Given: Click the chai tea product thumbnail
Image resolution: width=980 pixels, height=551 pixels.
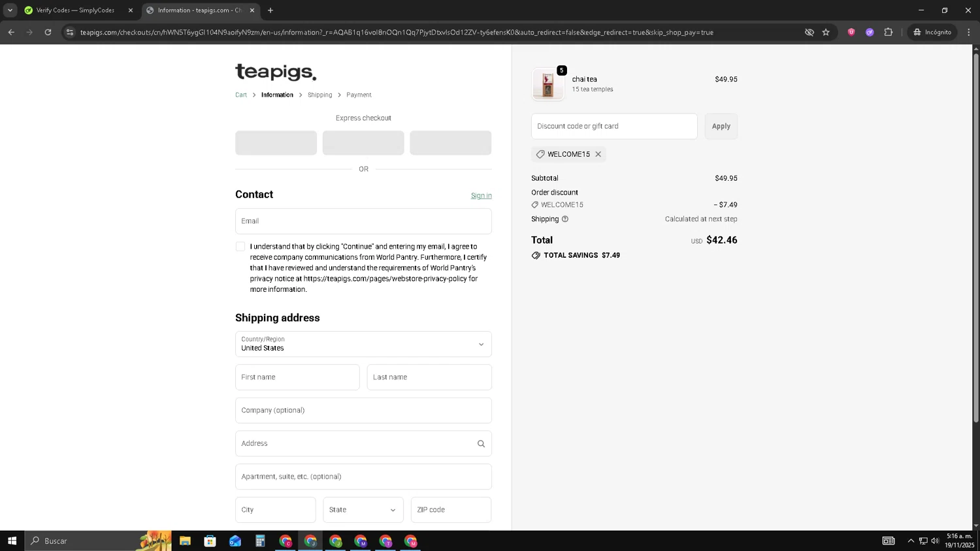Looking at the screenshot, I should pyautogui.click(x=547, y=84).
